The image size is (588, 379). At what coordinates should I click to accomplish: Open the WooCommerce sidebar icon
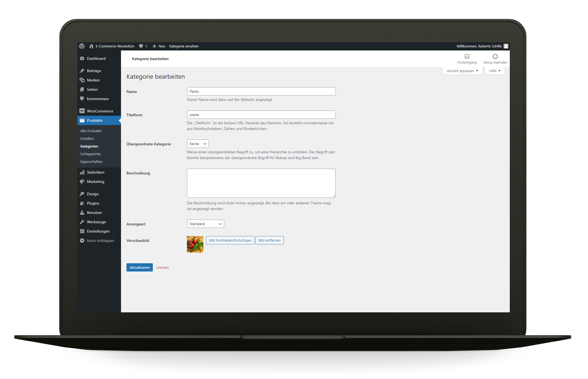point(82,111)
